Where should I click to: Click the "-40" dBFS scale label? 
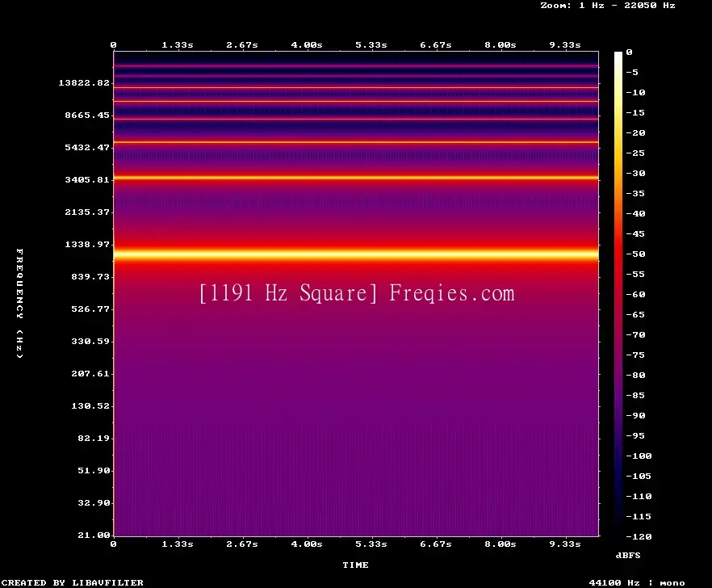(x=635, y=213)
